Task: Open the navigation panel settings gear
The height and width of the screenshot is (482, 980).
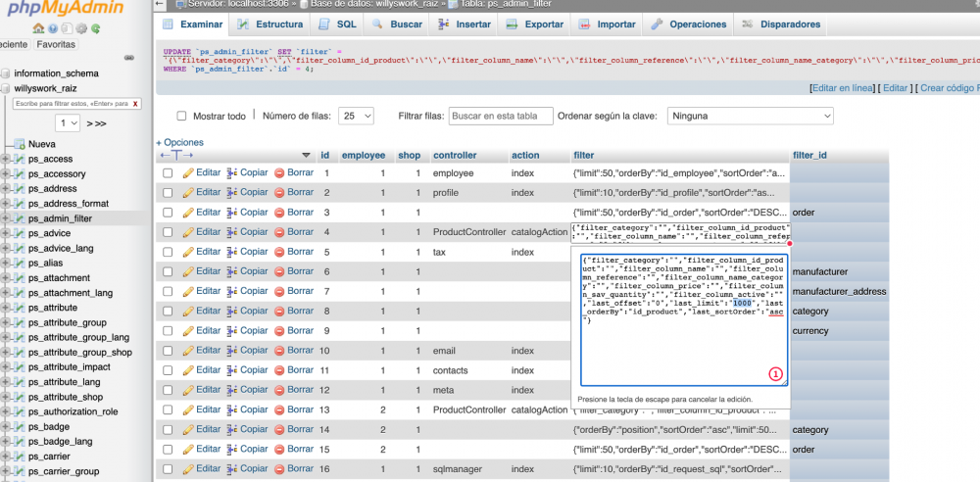Action: [81, 28]
